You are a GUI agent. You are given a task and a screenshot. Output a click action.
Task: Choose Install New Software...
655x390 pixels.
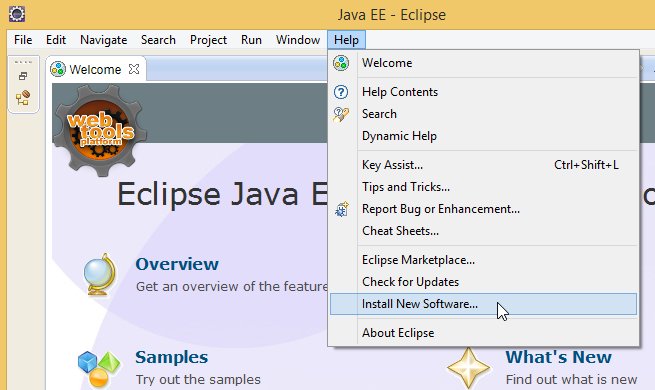point(483,304)
